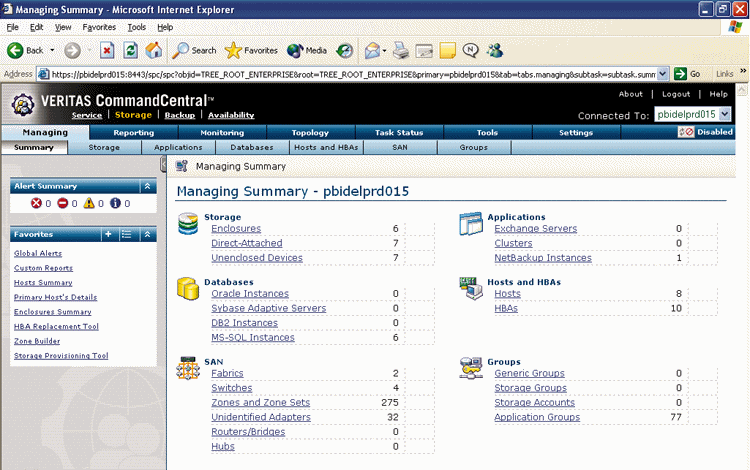This screenshot has width=750, height=470.
Task: Click the Refresh page icon
Action: (x=131, y=50)
